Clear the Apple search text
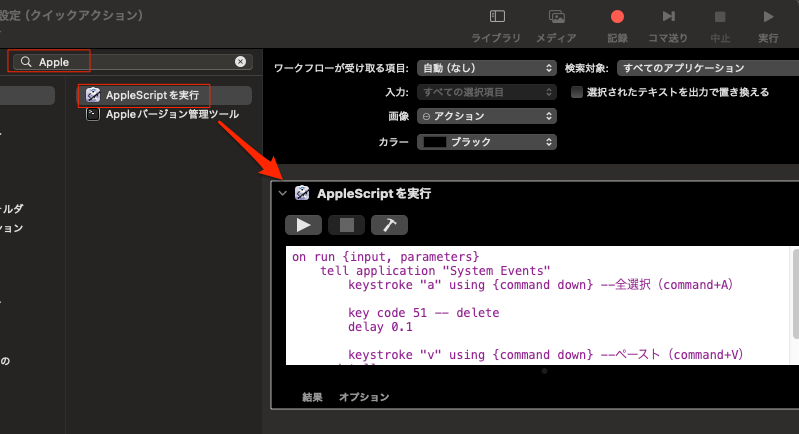 tap(240, 62)
